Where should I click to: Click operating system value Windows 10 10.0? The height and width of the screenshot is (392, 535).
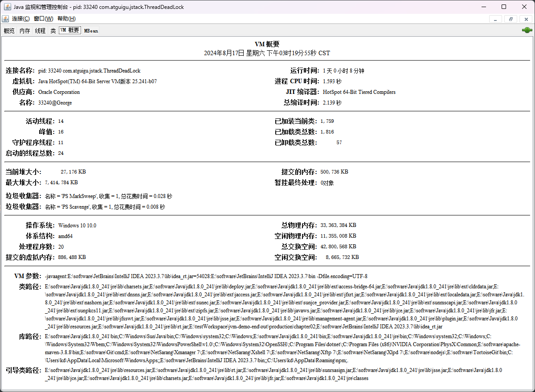tap(77, 226)
